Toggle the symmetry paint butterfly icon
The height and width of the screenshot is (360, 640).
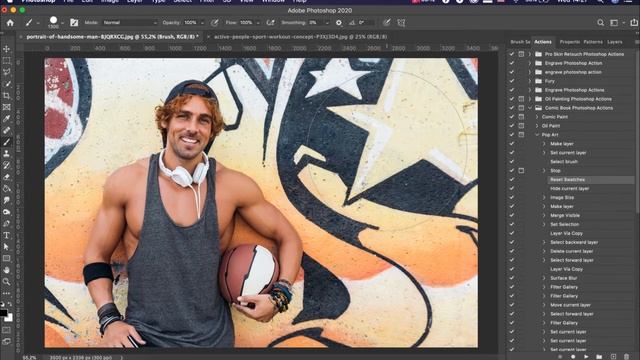[x=401, y=23]
